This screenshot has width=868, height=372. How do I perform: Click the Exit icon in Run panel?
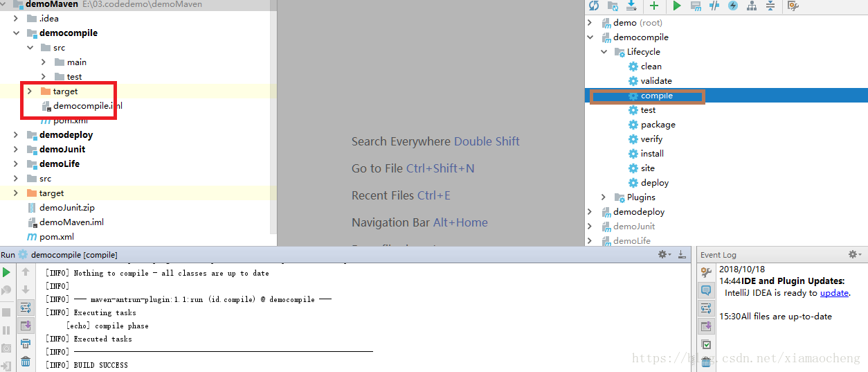coord(6,366)
